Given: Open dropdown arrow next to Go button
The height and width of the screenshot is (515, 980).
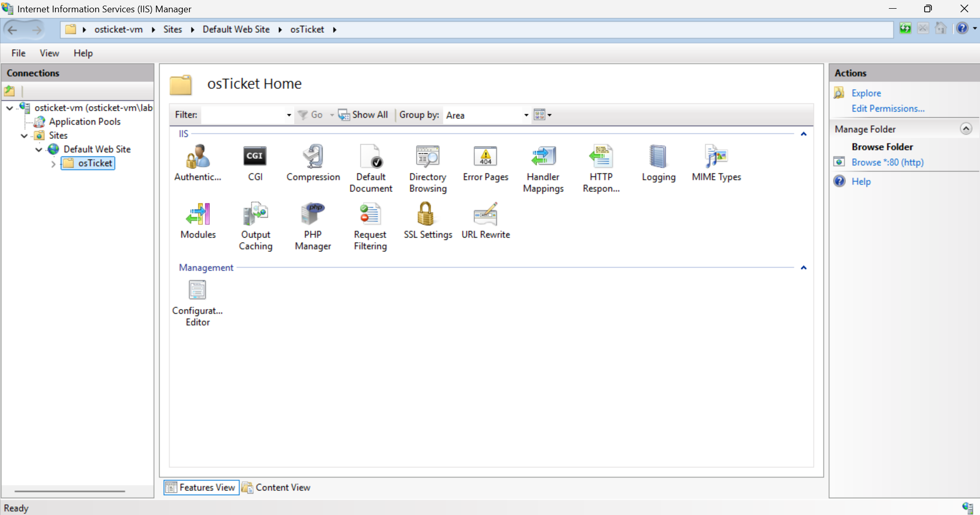Looking at the screenshot, I should (x=332, y=115).
